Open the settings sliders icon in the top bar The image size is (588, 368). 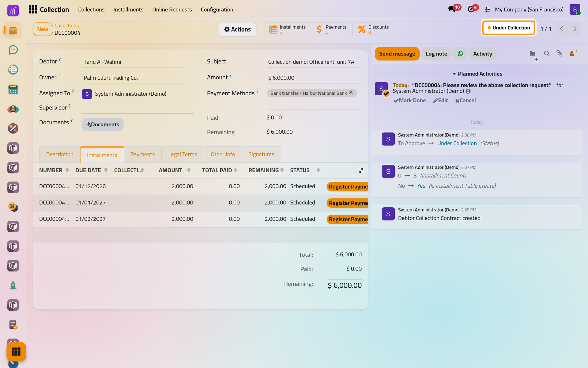pos(487,10)
